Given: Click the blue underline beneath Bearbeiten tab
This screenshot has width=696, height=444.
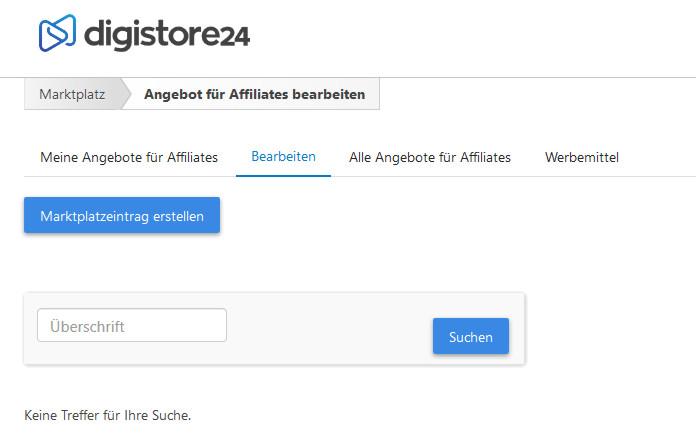Looking at the screenshot, I should [x=283, y=175].
